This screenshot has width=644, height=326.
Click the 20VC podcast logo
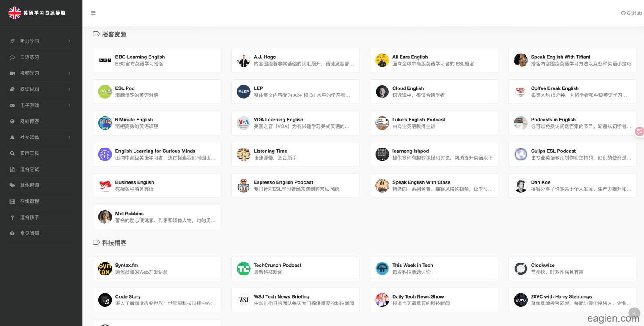(520, 300)
